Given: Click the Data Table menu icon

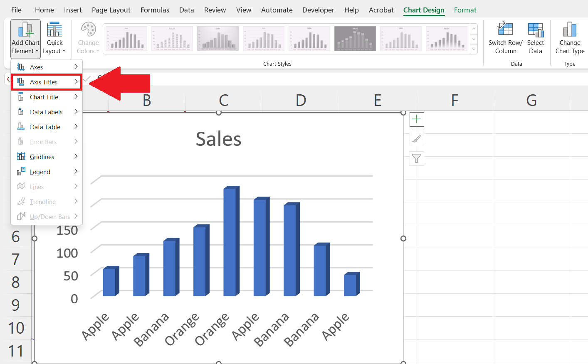Looking at the screenshot, I should point(21,127).
